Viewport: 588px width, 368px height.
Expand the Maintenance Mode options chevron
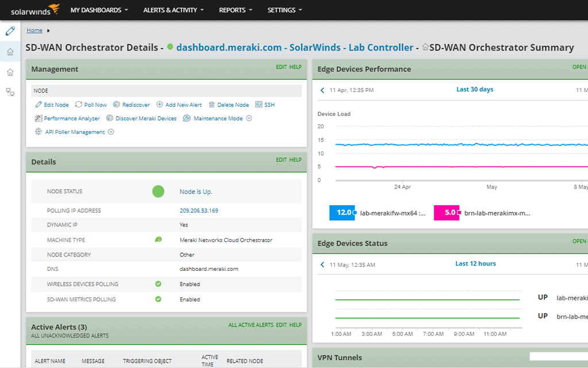[249, 118]
